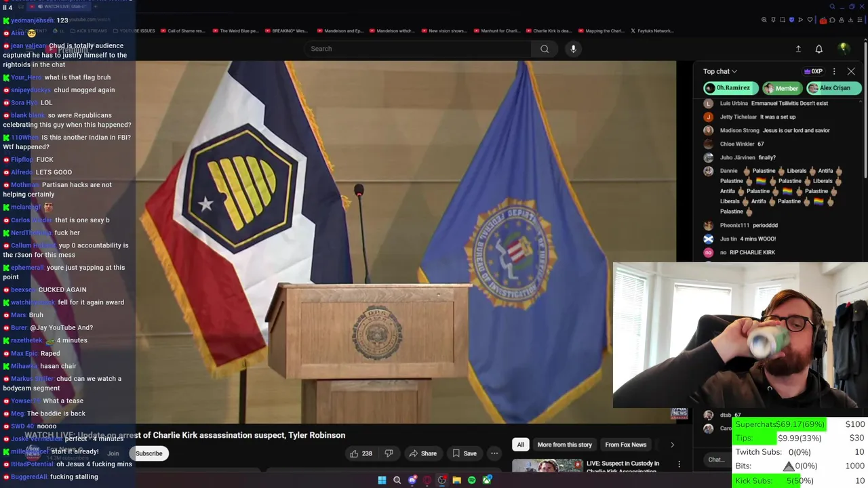868x488 pixels.
Task: Open the LIVE: Suspect in Custody thumbnail
Action: pos(547,466)
